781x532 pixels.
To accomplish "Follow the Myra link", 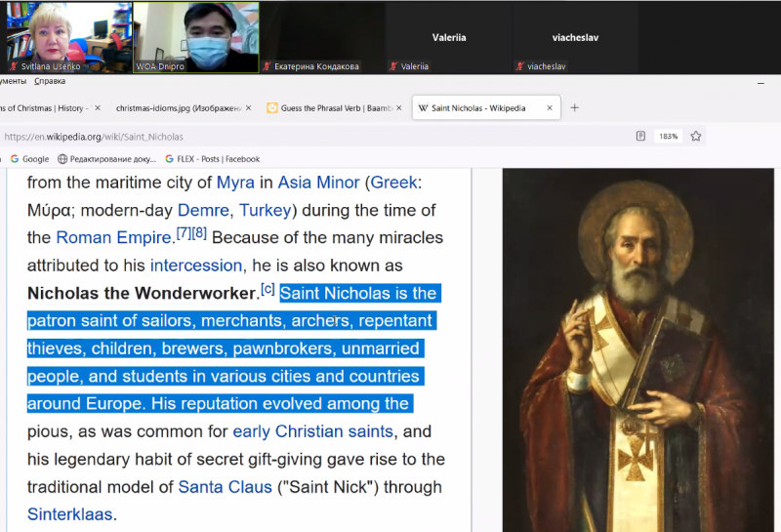I will click(235, 183).
